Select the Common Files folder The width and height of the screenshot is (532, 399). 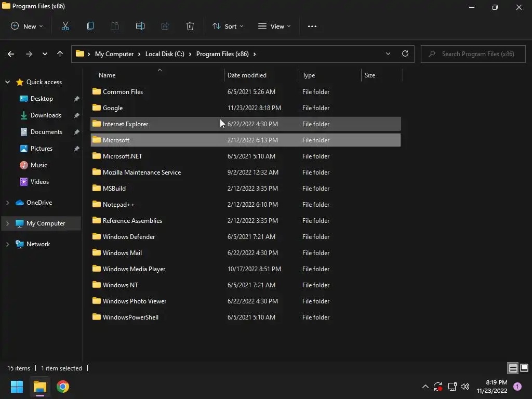coord(246,92)
